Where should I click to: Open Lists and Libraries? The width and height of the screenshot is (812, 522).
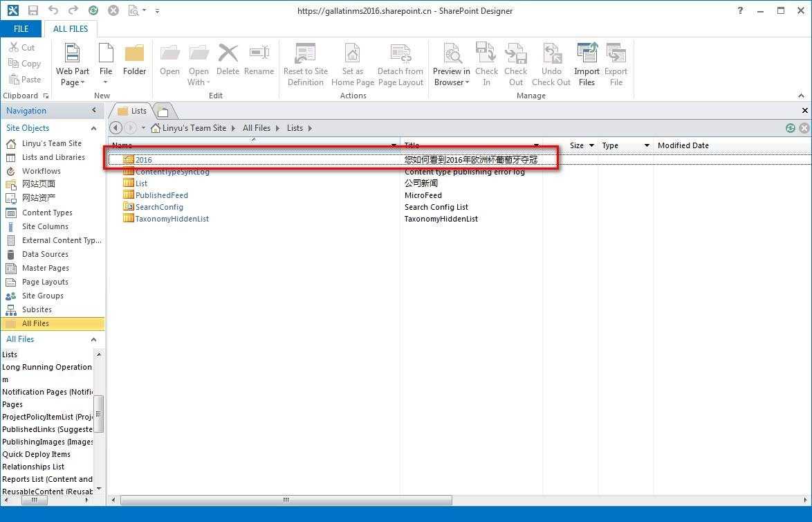click(52, 157)
